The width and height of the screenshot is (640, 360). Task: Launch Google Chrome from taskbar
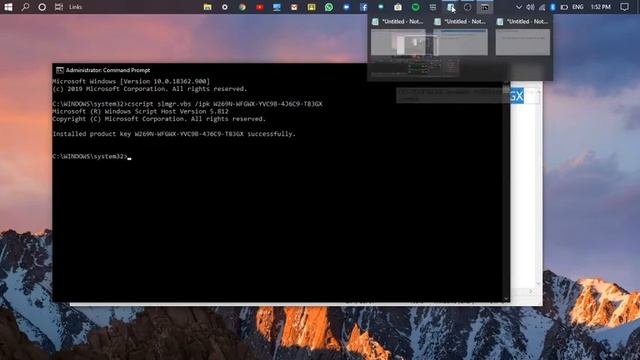(242, 7)
